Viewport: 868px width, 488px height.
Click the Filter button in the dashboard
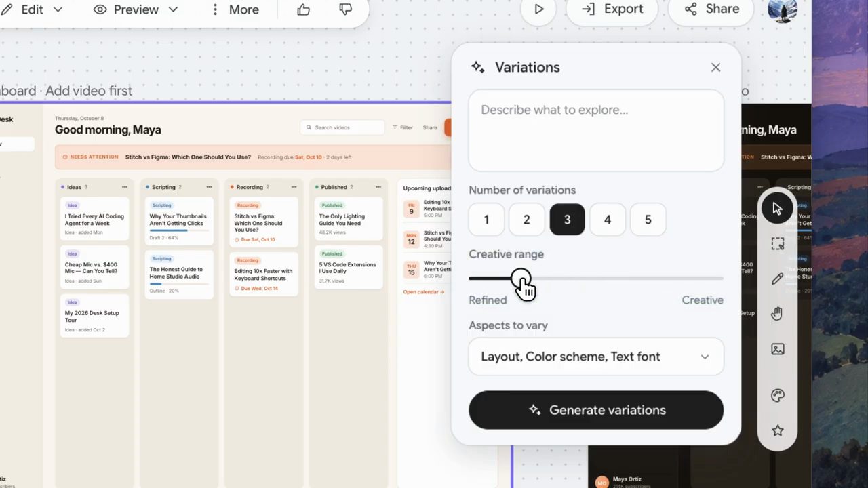coord(403,127)
